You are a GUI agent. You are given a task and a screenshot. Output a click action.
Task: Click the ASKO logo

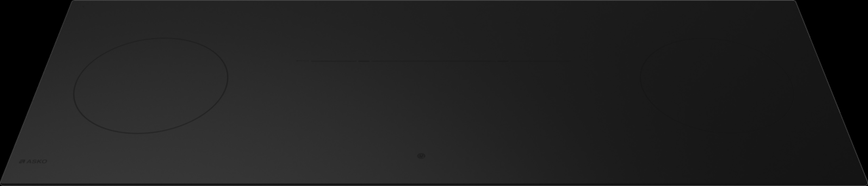pos(33,162)
